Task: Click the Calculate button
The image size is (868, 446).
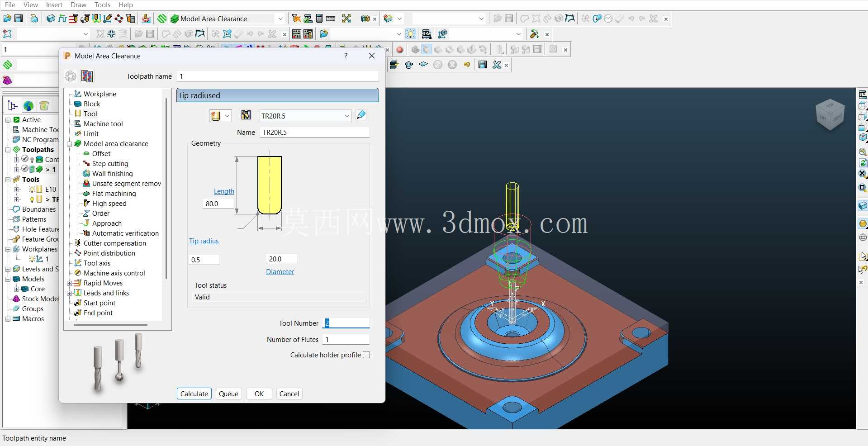Action: tap(194, 394)
